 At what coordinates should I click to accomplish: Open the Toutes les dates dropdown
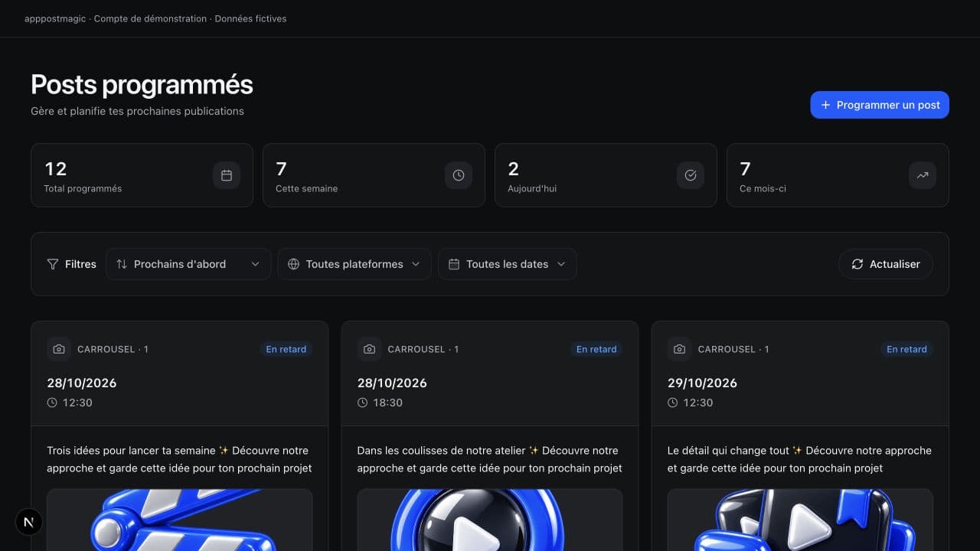click(x=508, y=264)
